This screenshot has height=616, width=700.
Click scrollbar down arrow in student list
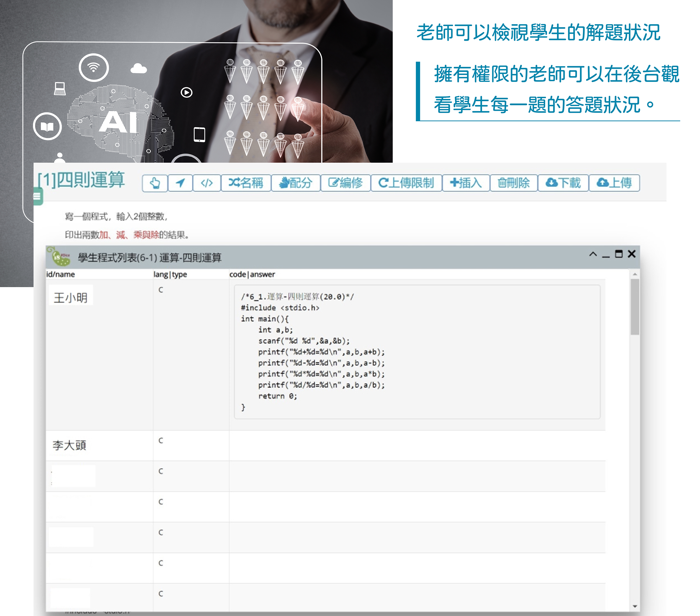click(x=635, y=606)
